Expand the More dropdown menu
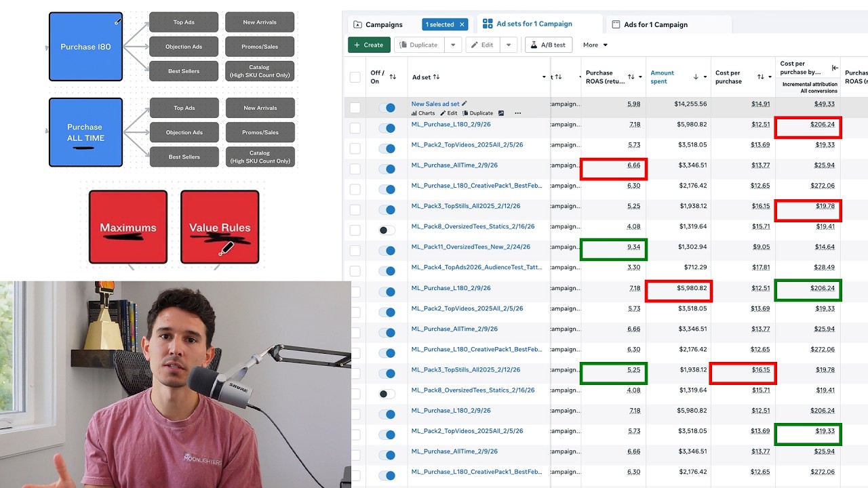868x488 pixels. click(x=595, y=45)
